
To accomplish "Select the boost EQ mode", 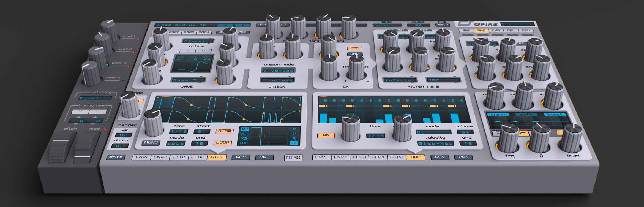I will point(555,115).
